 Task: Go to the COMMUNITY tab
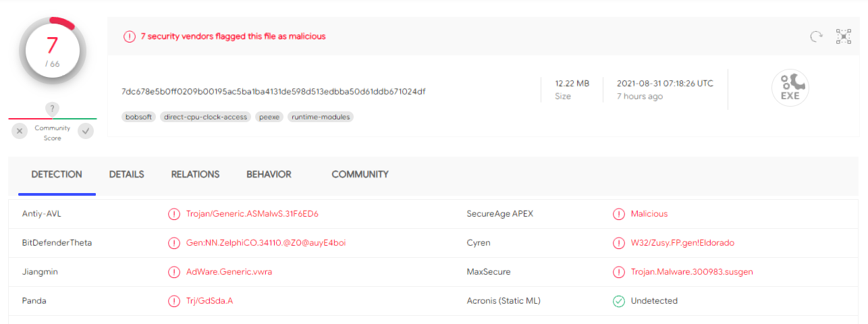(x=360, y=174)
